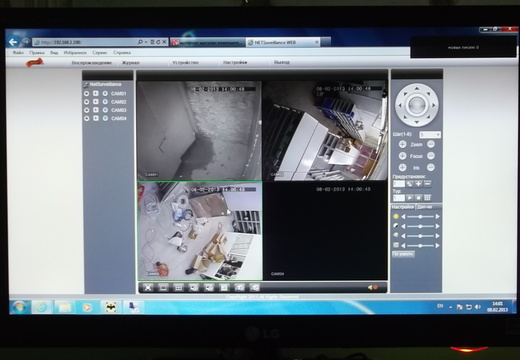Screen dimensions: 520x360
Task: Click the square play icon in CAM01 row
Action: pyautogui.click(x=96, y=93)
